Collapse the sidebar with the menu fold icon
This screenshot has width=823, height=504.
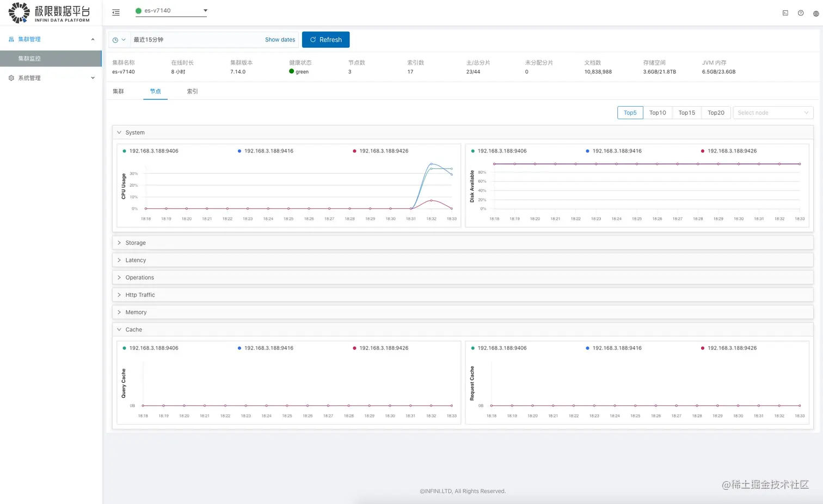[x=116, y=13]
